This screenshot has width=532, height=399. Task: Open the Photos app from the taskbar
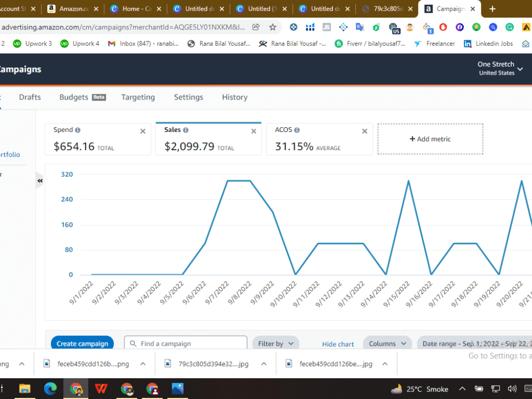click(178, 389)
